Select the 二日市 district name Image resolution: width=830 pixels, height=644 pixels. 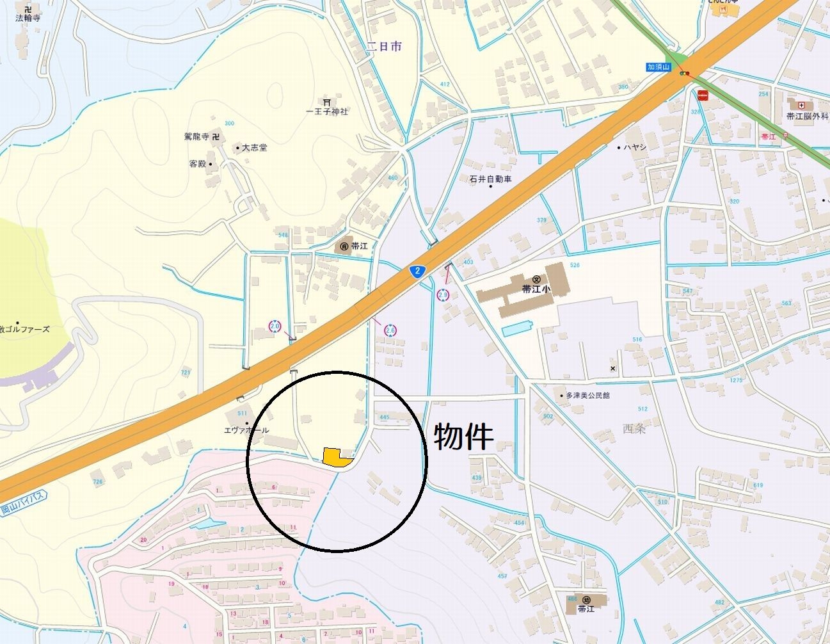384,46
